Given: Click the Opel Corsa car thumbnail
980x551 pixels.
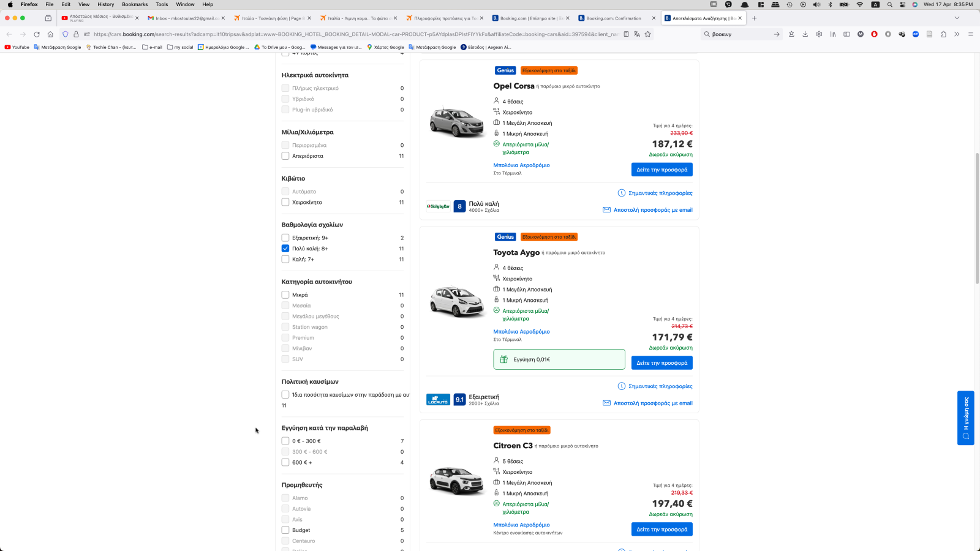Looking at the screenshot, I should click(x=456, y=122).
